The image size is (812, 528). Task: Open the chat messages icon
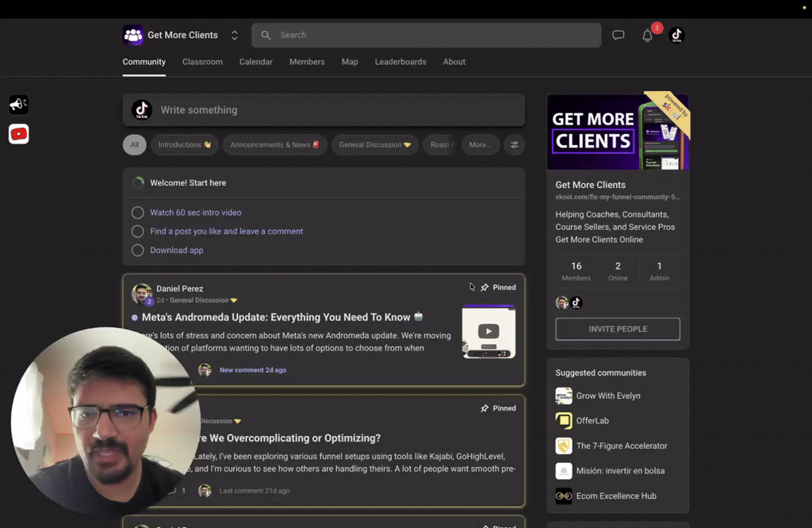pos(618,35)
